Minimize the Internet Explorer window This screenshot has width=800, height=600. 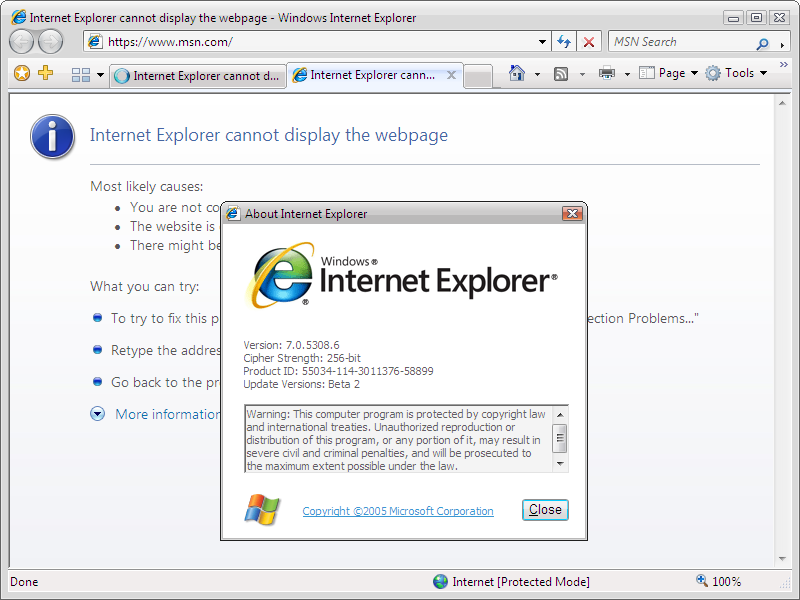[x=733, y=18]
